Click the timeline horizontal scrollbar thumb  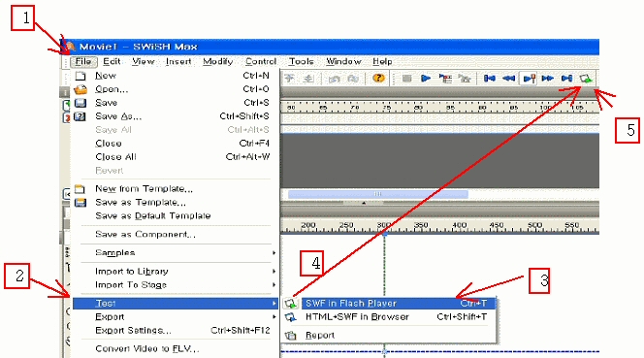pos(378,194)
